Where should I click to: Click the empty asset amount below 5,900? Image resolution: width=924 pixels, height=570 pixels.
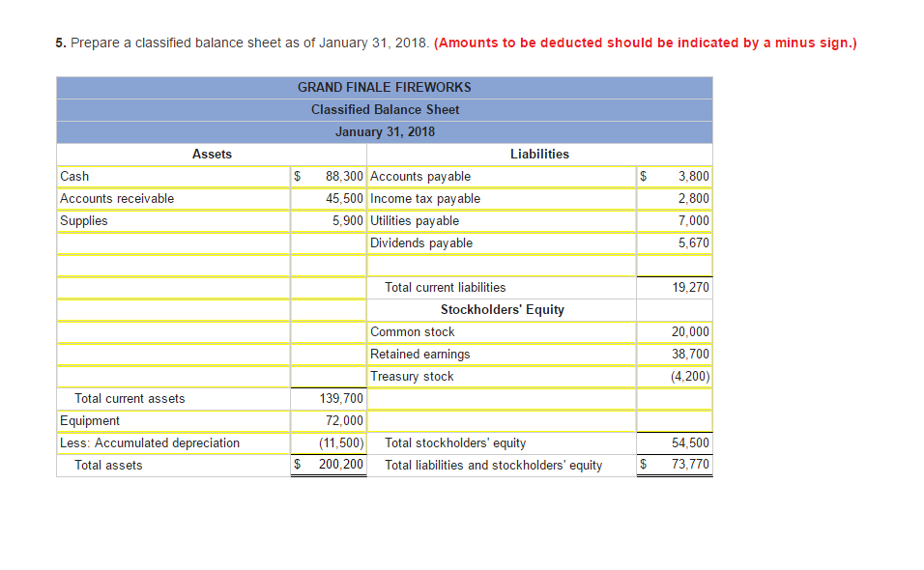pyautogui.click(x=329, y=243)
